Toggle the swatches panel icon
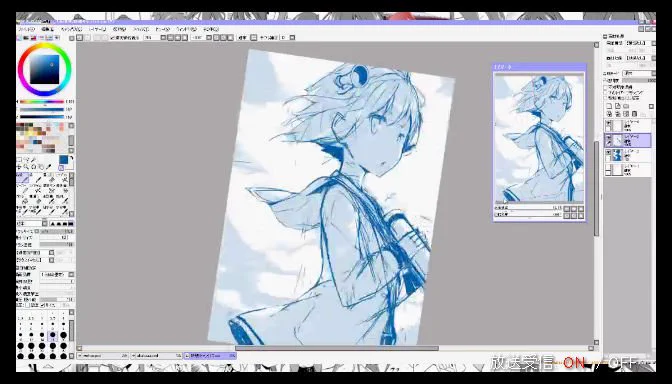 [49, 38]
